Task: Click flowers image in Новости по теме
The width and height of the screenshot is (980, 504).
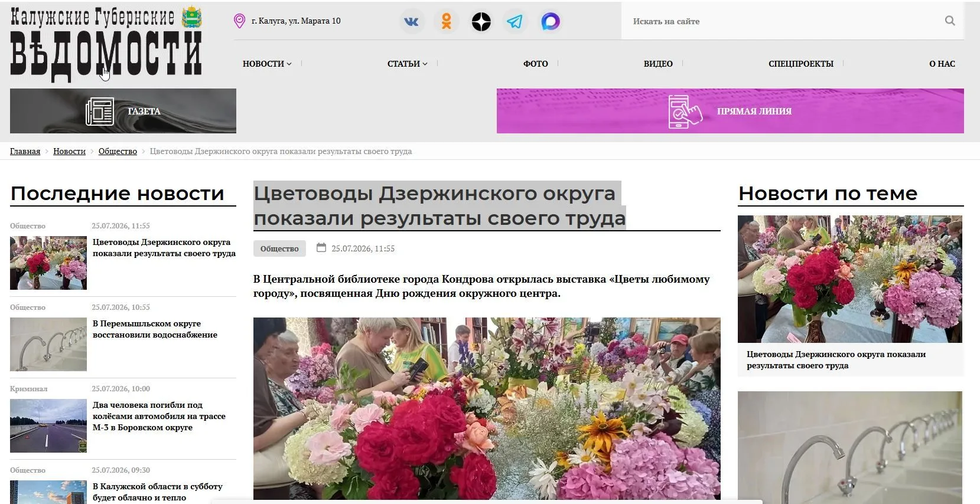Action: tap(850, 279)
